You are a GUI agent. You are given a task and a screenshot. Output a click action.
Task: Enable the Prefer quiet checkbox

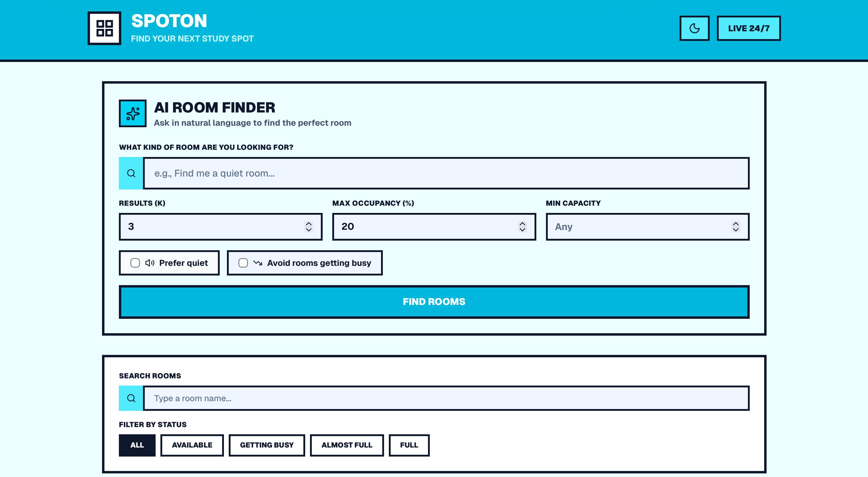click(x=135, y=263)
